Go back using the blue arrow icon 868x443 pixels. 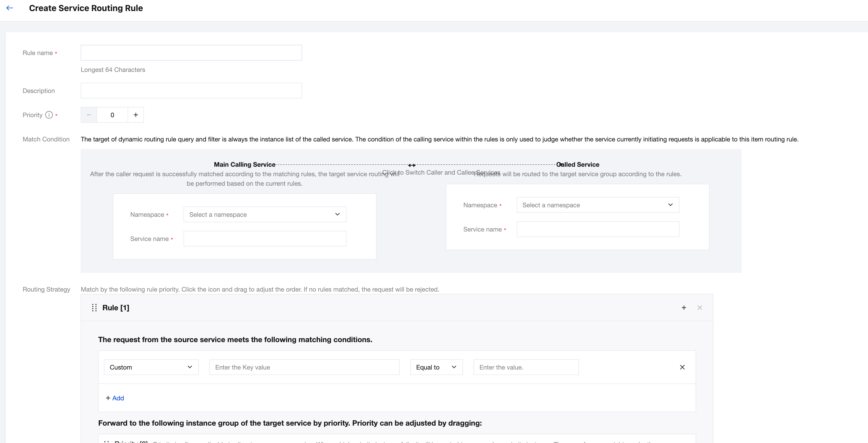(x=10, y=8)
